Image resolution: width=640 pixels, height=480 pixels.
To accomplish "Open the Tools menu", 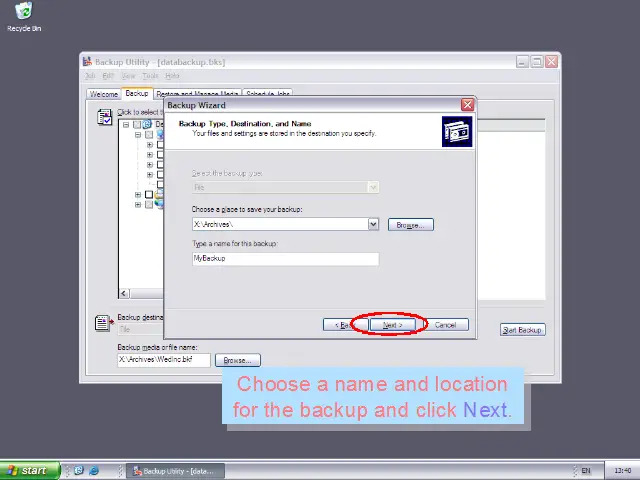I will (150, 76).
